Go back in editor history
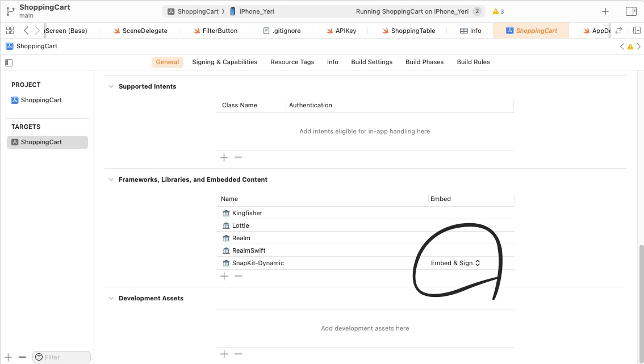This screenshot has width=644, height=364. pos(26,31)
